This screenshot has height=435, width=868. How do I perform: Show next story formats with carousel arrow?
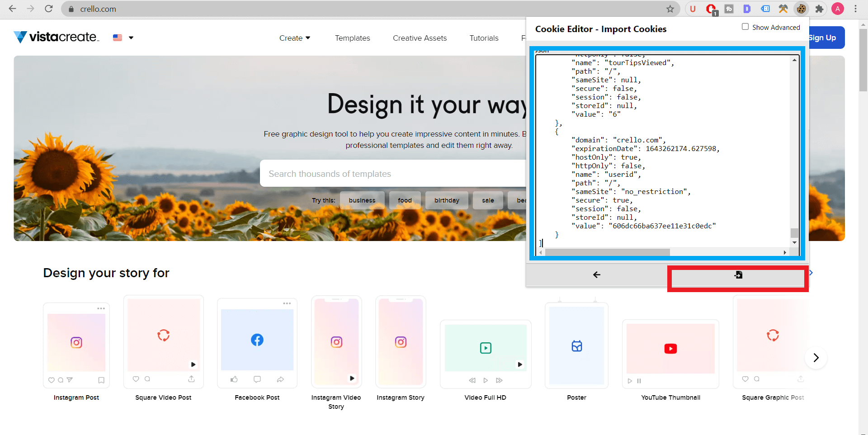pos(816,358)
